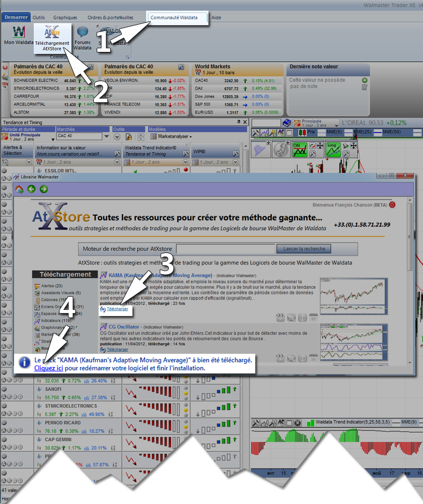Viewport: 423px width, 504px height.
Task: Open the Marketanalyser models dropdown
Action: pos(171,137)
